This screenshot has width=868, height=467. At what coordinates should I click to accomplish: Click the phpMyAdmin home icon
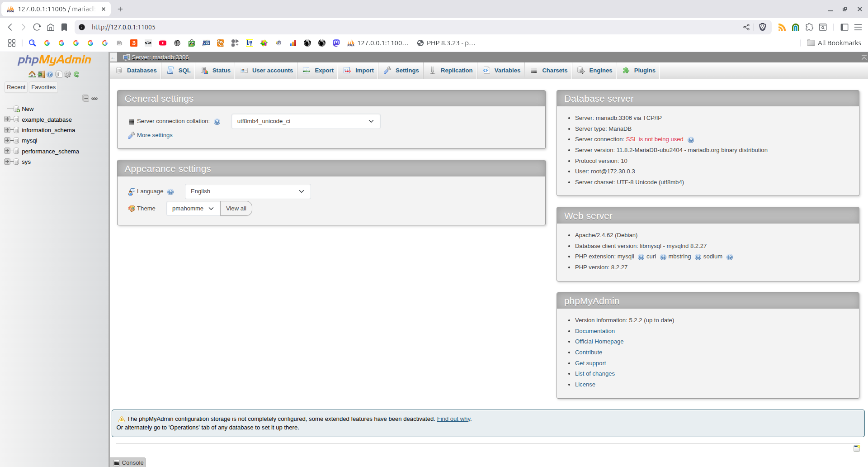(32, 74)
